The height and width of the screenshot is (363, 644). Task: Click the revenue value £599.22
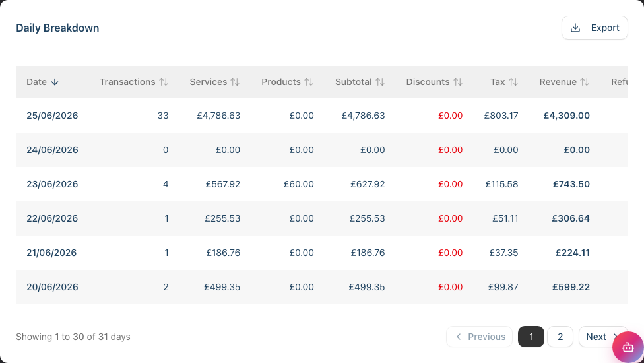[571, 288]
